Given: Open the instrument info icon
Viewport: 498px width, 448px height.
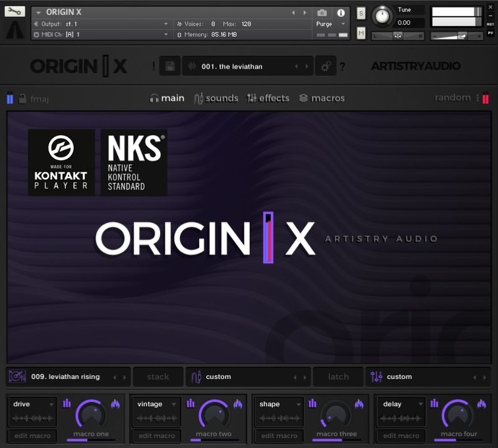Looking at the screenshot, I should pos(341,12).
